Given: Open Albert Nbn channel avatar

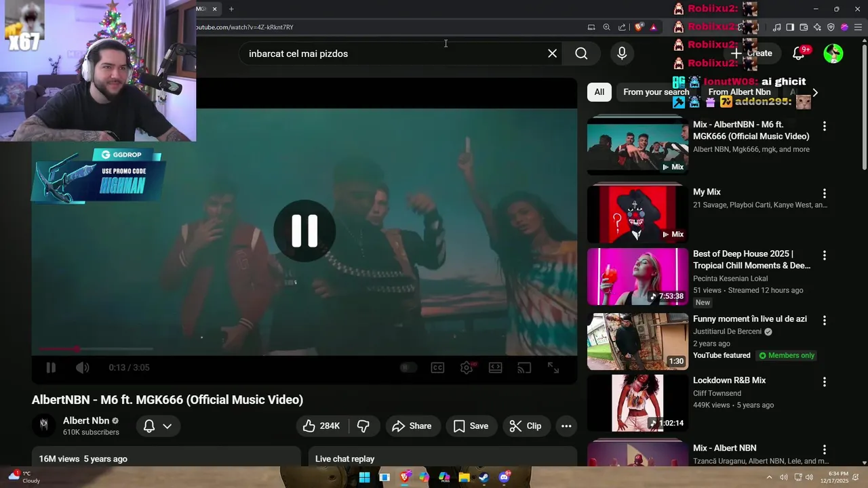Looking at the screenshot, I should tap(44, 425).
